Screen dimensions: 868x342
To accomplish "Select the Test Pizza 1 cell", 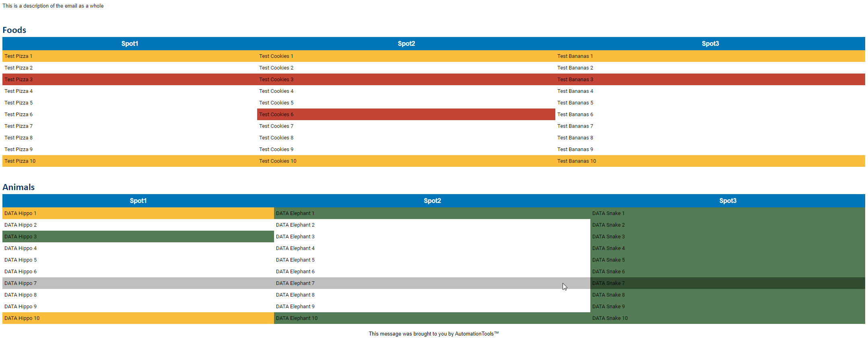I will coord(130,56).
